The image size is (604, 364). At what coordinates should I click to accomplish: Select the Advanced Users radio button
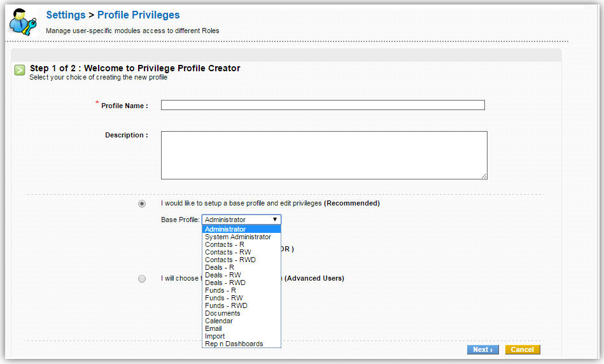(x=142, y=279)
